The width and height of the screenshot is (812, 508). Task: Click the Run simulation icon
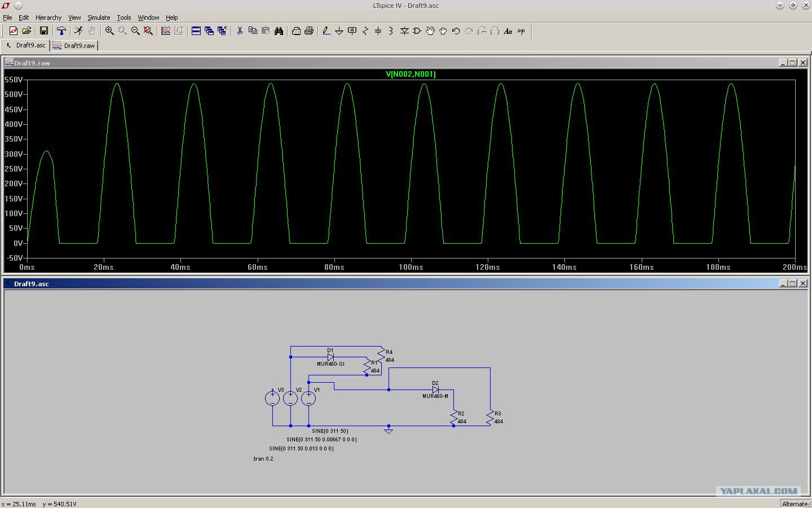tap(78, 31)
